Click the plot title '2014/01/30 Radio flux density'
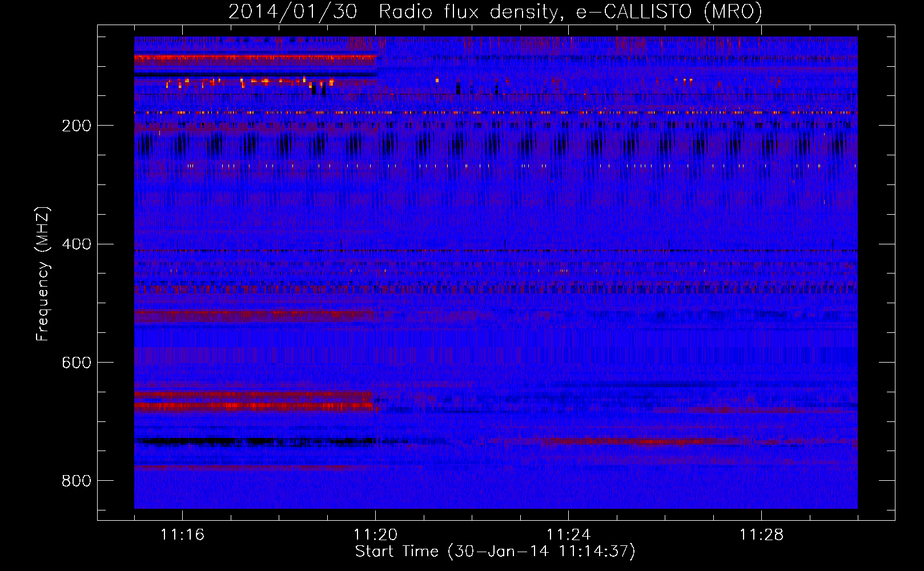 495,11
